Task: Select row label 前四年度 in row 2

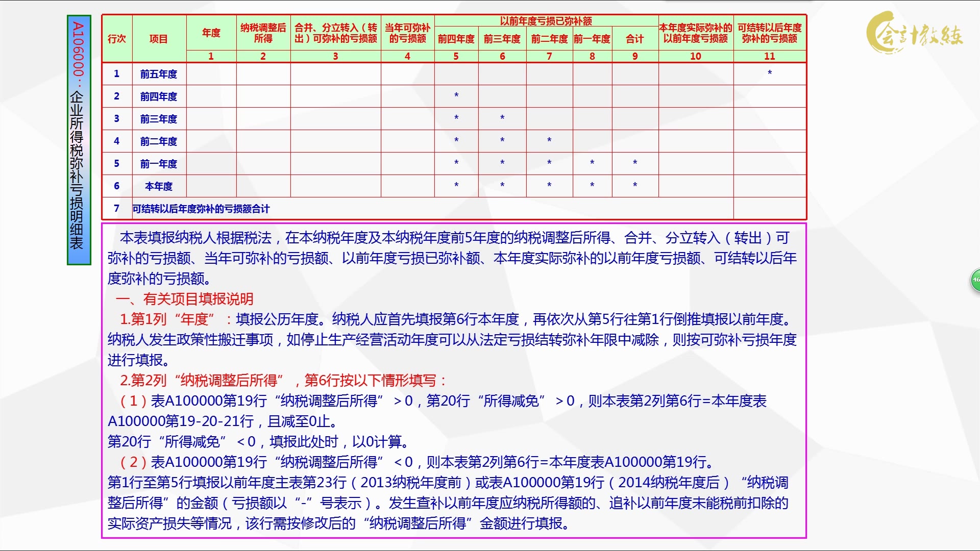Action: click(159, 96)
